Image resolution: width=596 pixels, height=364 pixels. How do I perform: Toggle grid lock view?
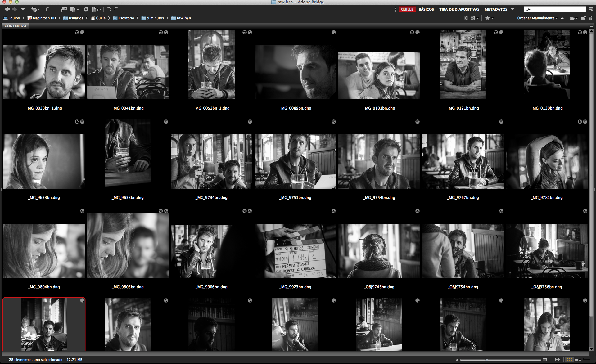click(x=558, y=360)
